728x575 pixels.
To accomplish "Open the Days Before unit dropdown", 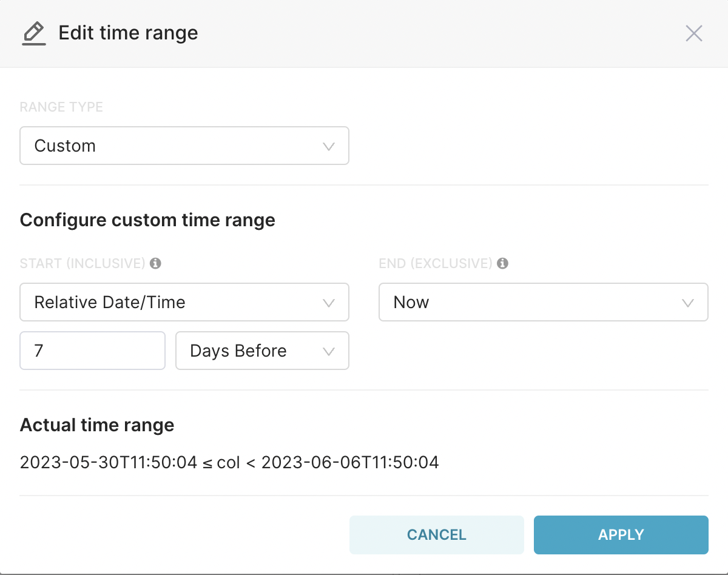I will tap(262, 351).
